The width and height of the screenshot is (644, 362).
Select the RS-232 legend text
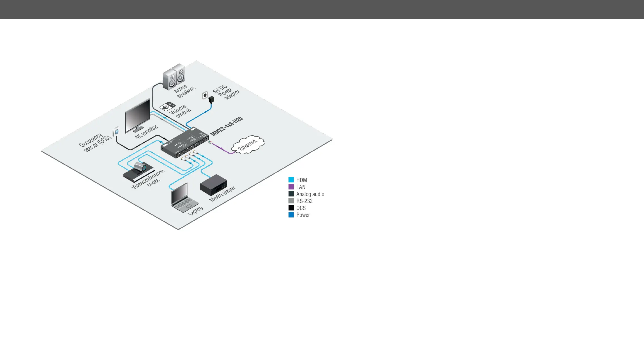point(305,201)
